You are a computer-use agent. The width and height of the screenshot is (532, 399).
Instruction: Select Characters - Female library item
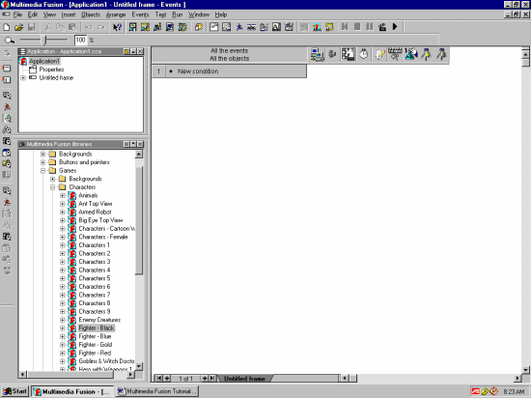[103, 237]
